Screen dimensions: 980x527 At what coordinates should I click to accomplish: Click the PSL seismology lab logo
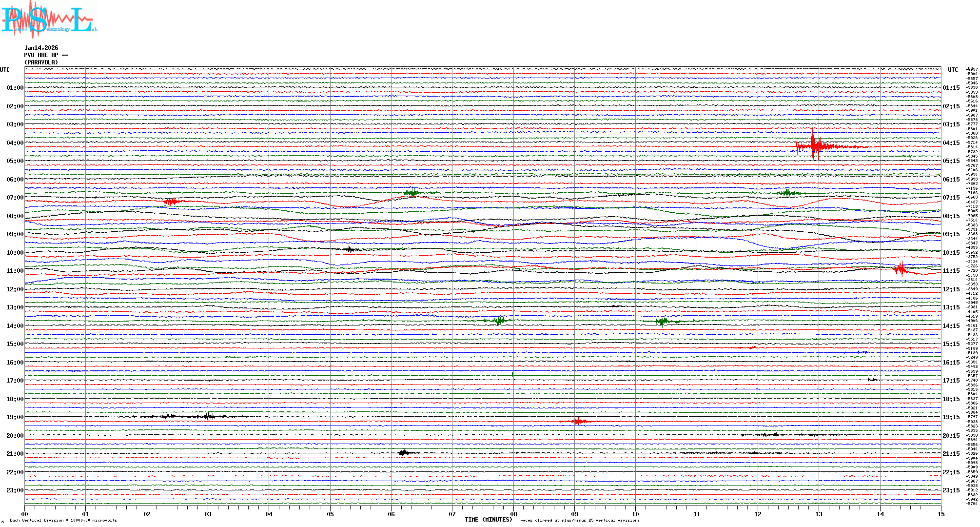point(49,20)
